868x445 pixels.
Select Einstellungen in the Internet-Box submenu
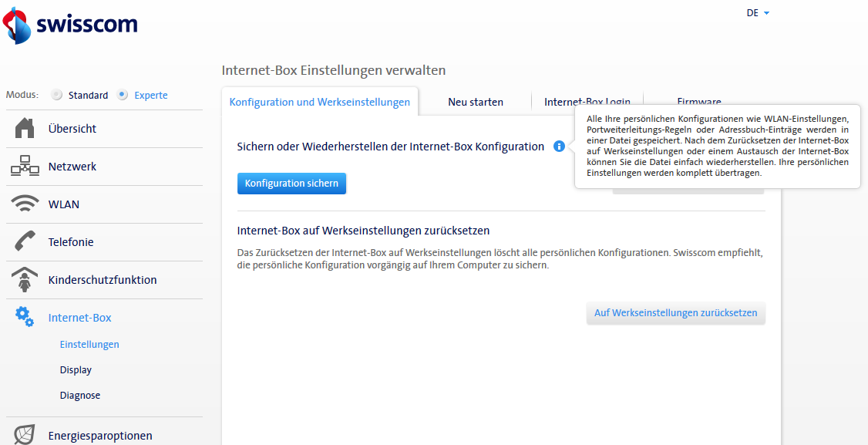click(x=89, y=345)
